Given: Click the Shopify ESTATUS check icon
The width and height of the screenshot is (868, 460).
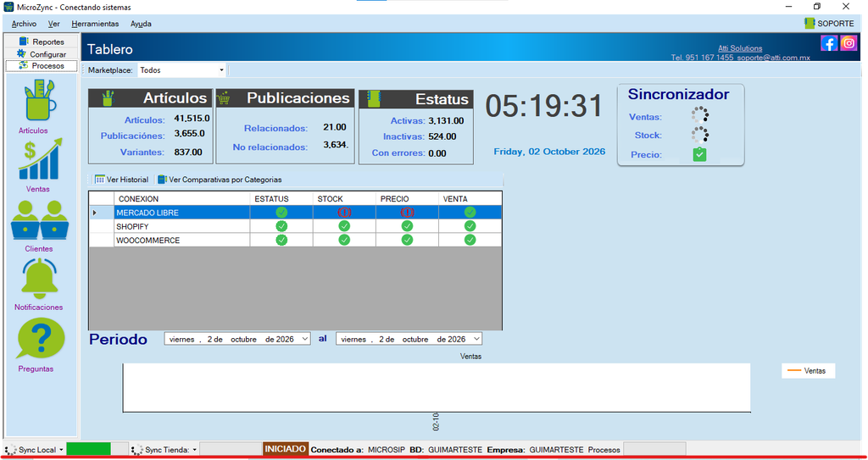Looking at the screenshot, I should pyautogui.click(x=281, y=226).
